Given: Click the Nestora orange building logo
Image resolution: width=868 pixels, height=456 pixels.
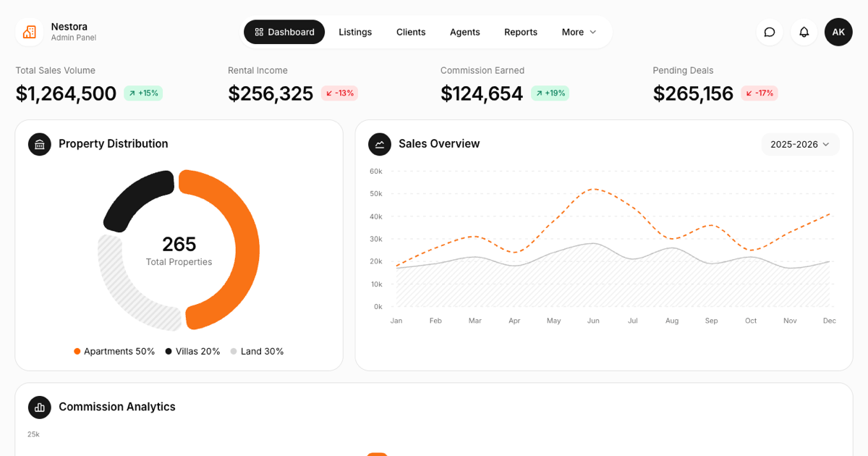Looking at the screenshot, I should click(30, 32).
